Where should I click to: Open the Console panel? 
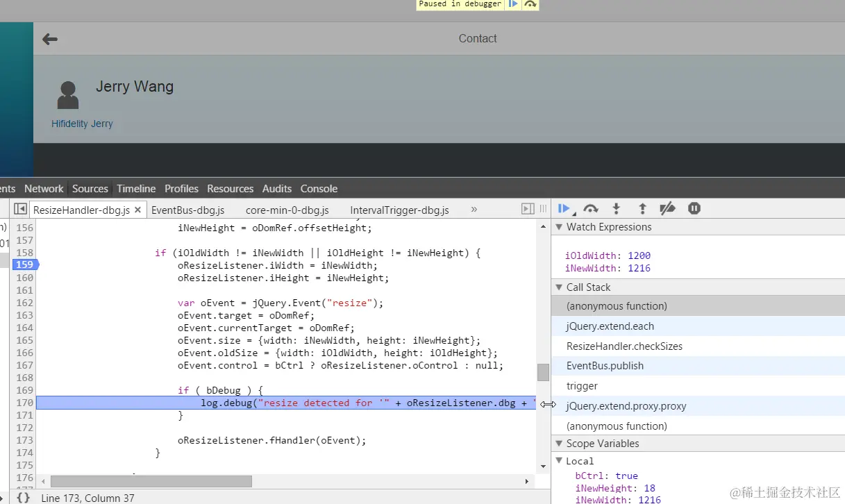(319, 189)
